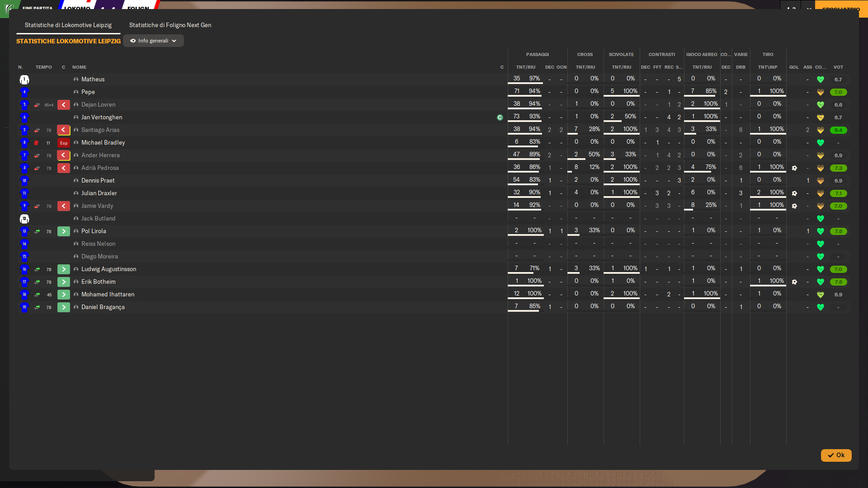This screenshot has width=868, height=488.
Task: Click red card icon on Michael Bradley row
Action: pyautogui.click(x=37, y=143)
